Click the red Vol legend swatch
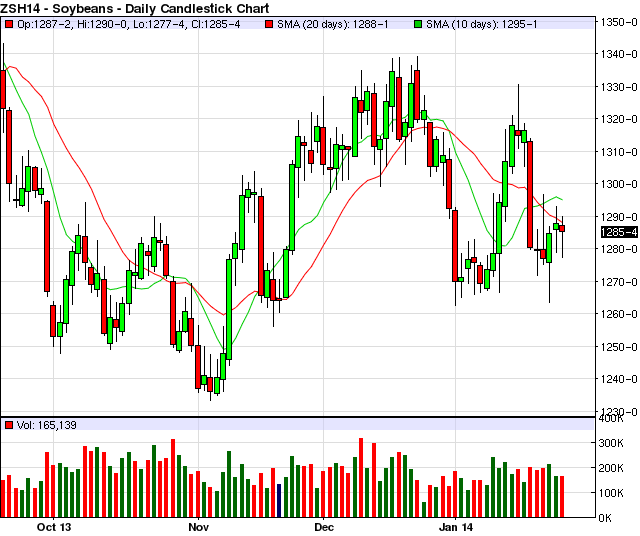640x536 pixels. [9, 425]
